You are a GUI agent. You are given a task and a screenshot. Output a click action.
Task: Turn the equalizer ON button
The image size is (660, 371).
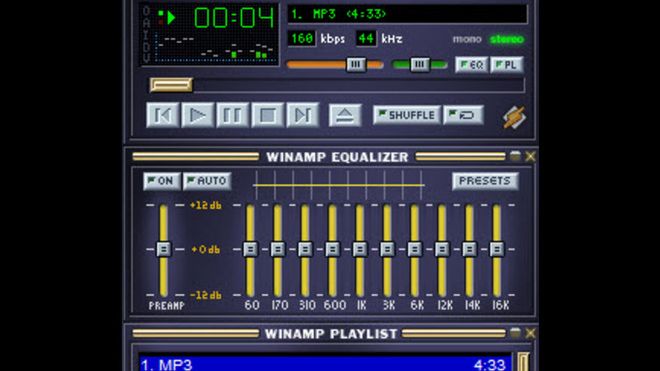point(162,181)
